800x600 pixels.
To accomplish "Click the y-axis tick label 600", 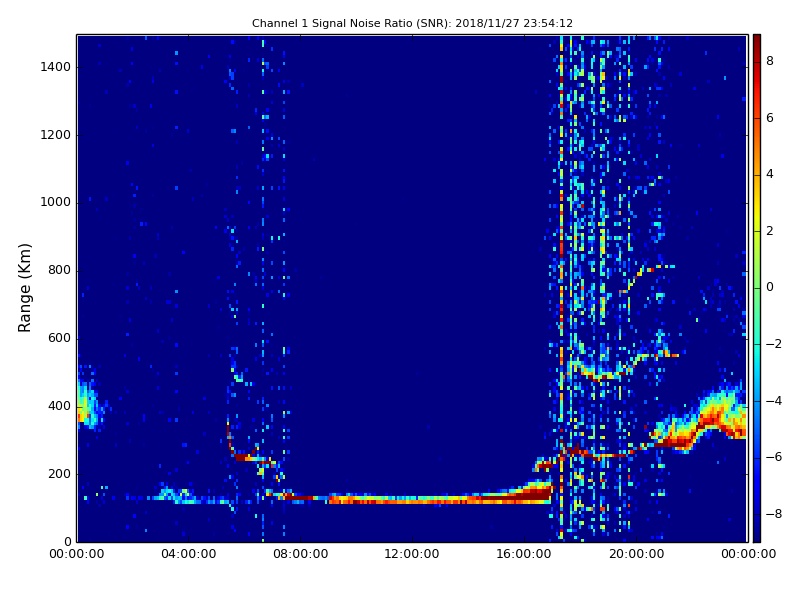I will click(59, 338).
